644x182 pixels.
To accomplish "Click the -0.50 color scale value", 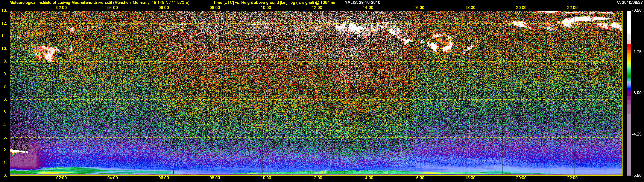I will pos(637,11).
